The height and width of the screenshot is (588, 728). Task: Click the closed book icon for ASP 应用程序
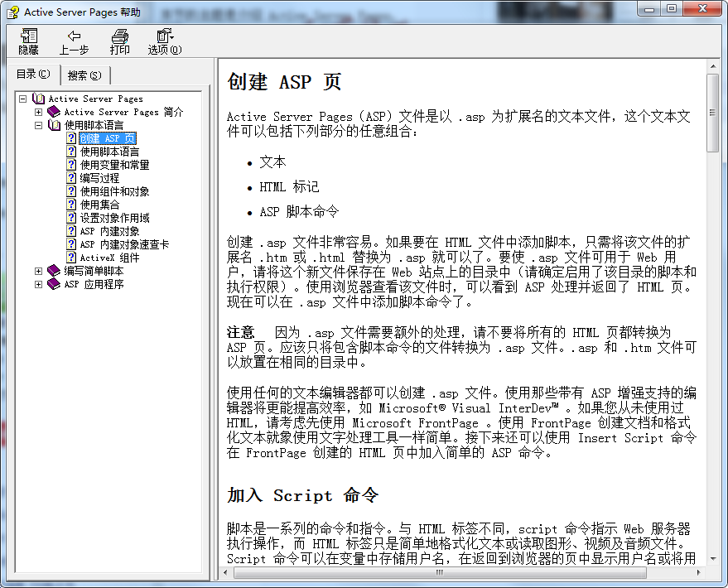coord(54,284)
